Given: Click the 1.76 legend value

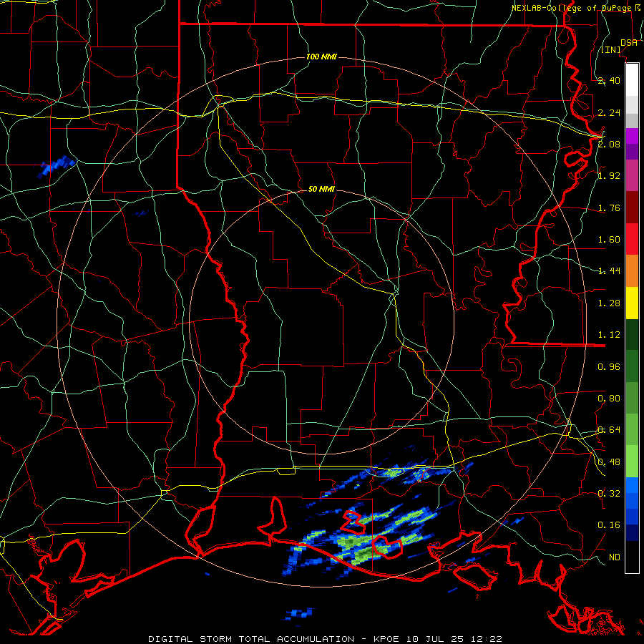Looking at the screenshot, I should (x=609, y=208).
